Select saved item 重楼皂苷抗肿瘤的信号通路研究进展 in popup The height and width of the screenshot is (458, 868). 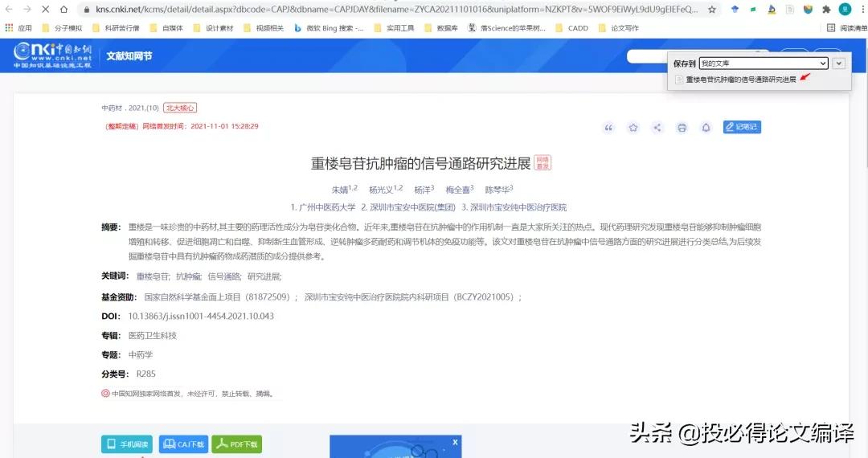pyautogui.click(x=741, y=80)
